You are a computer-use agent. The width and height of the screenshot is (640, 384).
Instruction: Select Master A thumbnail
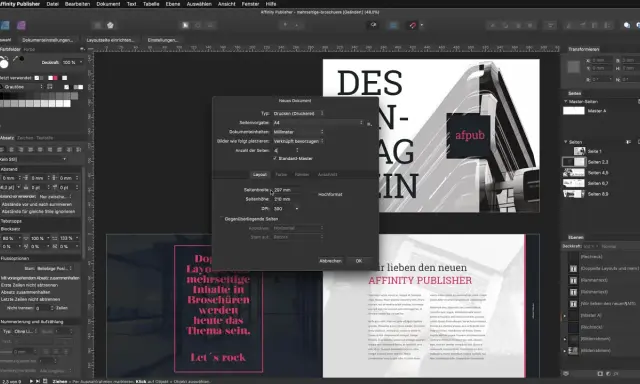tap(574, 111)
